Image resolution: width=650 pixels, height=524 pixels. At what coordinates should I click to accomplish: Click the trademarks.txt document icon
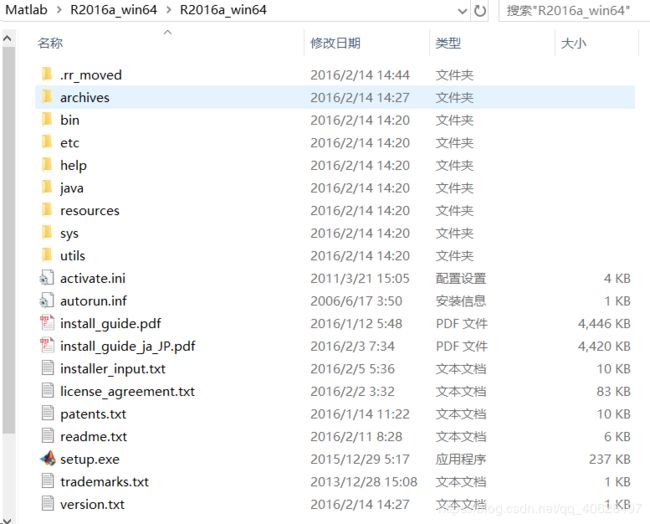[x=47, y=481]
